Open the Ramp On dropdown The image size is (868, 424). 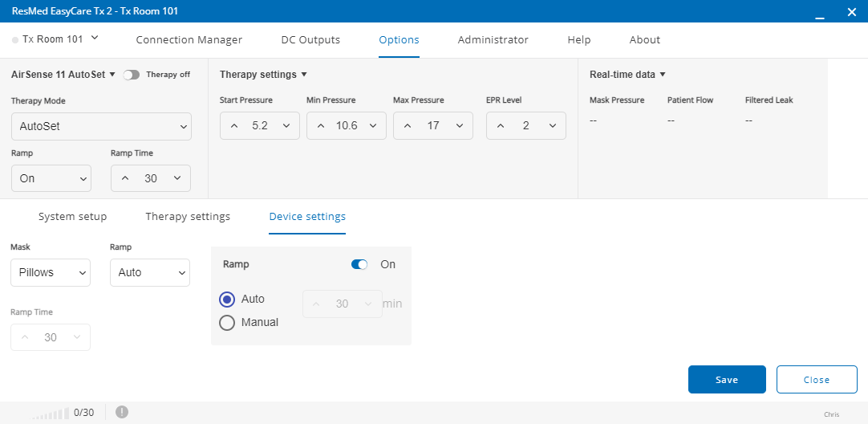coord(51,178)
